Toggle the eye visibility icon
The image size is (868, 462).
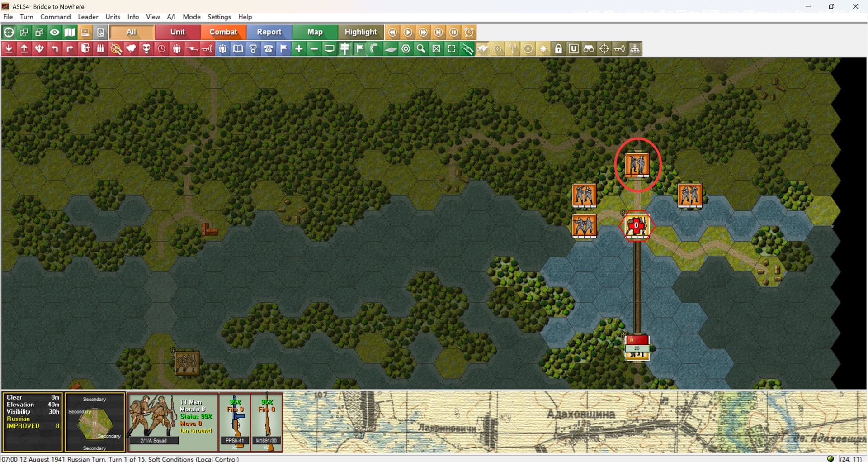[55, 33]
